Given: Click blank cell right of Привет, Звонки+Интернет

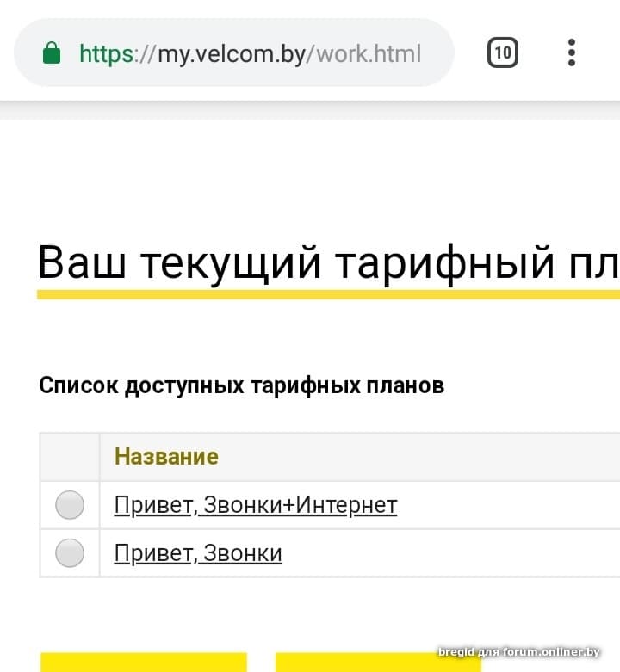Looking at the screenshot, I should 517,505.
